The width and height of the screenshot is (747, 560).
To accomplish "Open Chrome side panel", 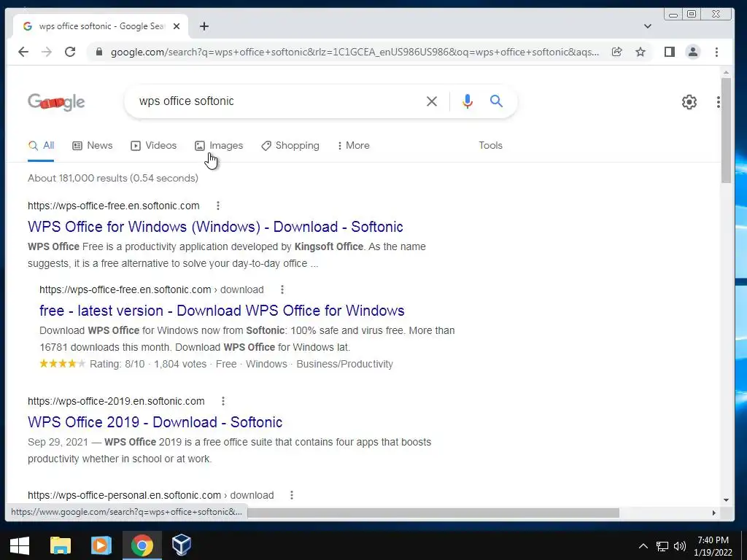I will 670,52.
